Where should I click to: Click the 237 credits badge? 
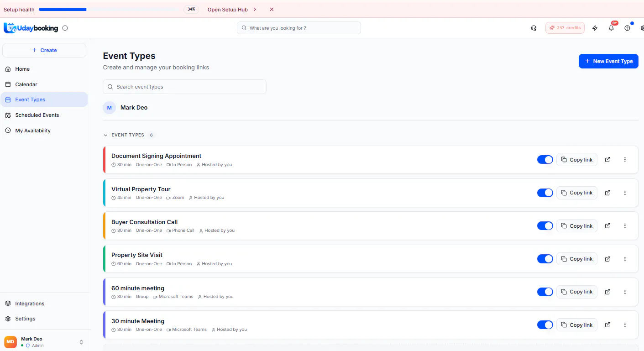coord(565,28)
